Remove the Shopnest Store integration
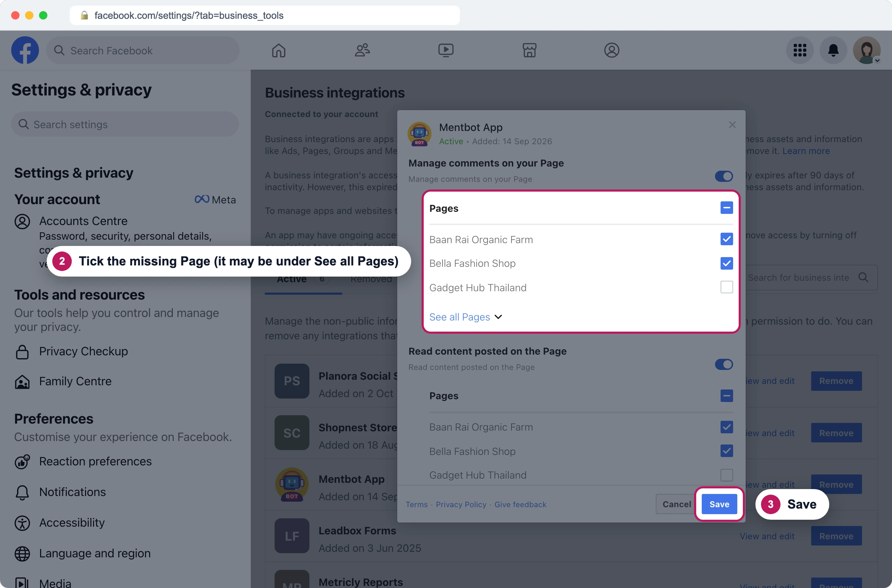The width and height of the screenshot is (892, 588). click(x=836, y=433)
